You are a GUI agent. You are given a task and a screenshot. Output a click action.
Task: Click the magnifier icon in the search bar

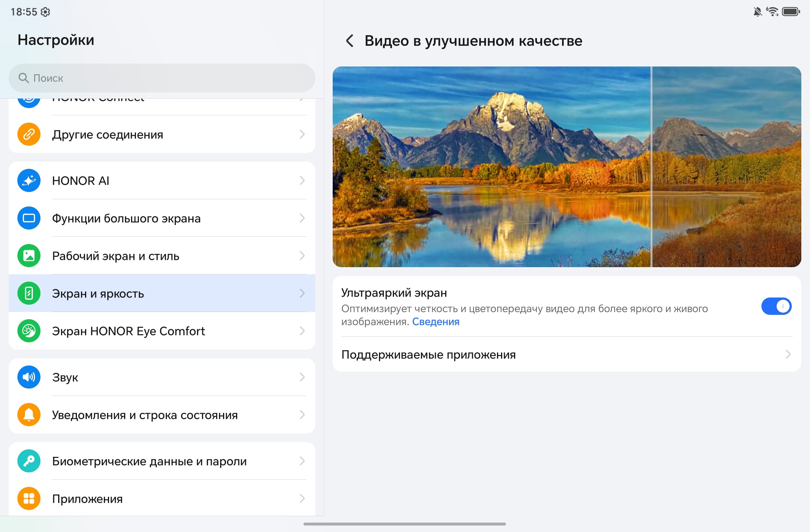pos(23,78)
